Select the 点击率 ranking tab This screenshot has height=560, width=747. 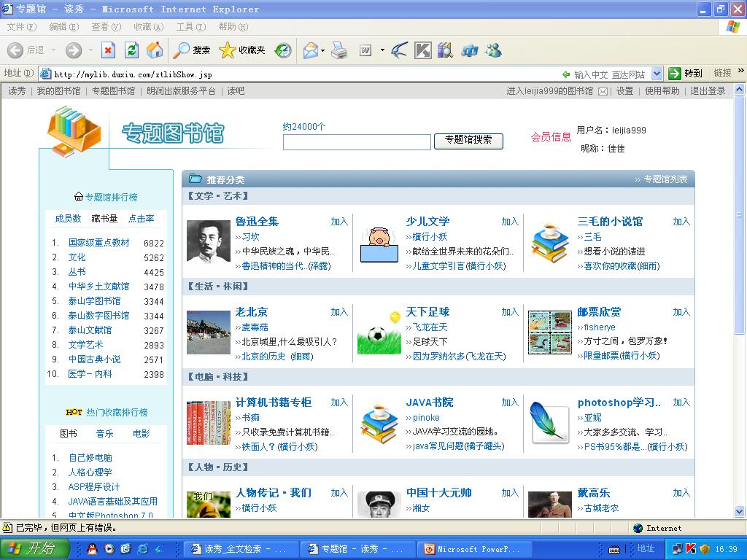pyautogui.click(x=142, y=219)
